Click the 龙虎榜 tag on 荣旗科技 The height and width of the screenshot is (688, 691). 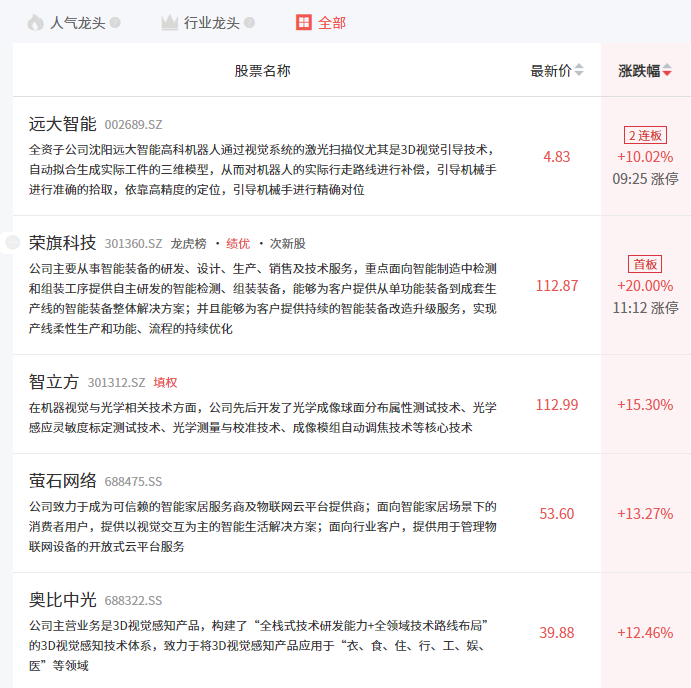(x=188, y=244)
